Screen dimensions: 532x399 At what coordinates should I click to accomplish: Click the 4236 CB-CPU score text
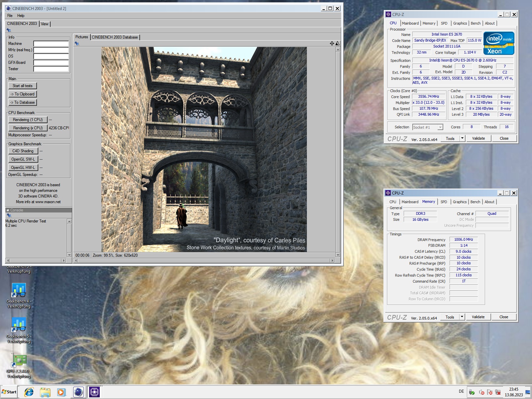click(x=59, y=128)
